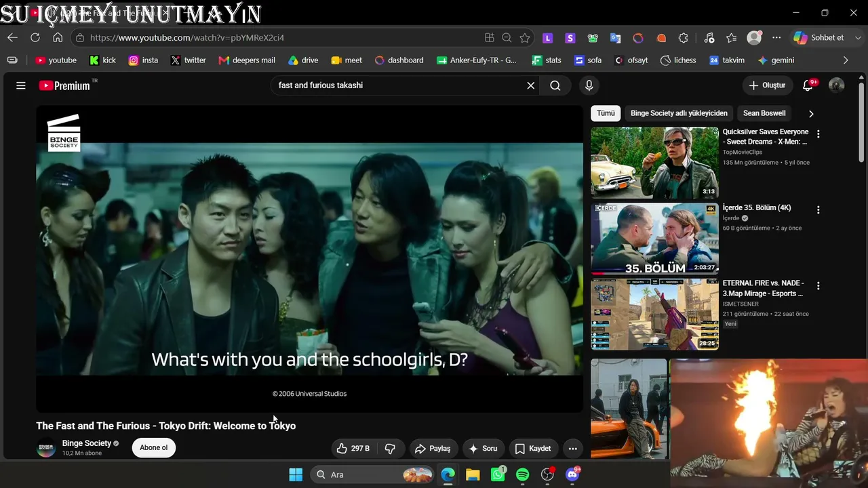The image size is (868, 488).
Task: Save video with Kaydet
Action: point(532,449)
